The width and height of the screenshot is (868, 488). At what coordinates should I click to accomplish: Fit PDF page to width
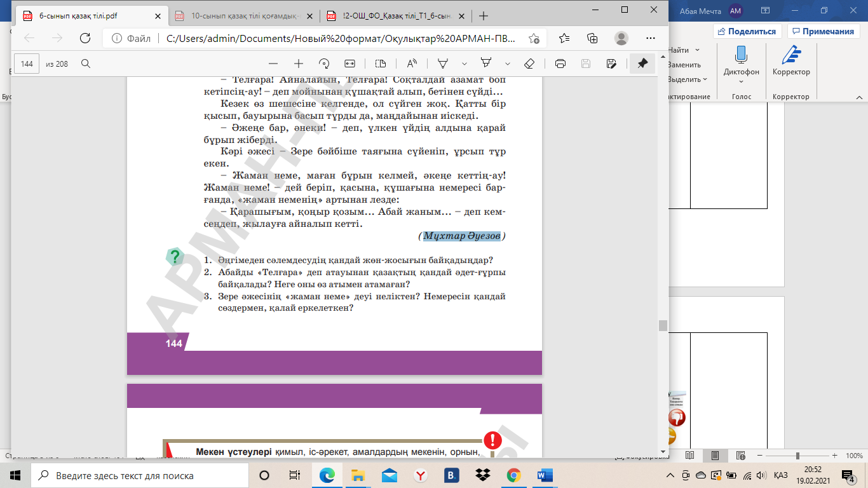click(x=349, y=64)
